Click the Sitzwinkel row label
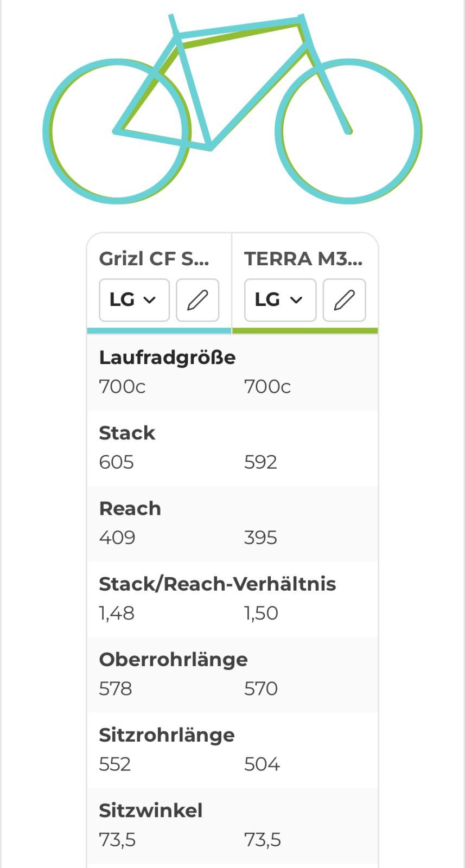 151,810
